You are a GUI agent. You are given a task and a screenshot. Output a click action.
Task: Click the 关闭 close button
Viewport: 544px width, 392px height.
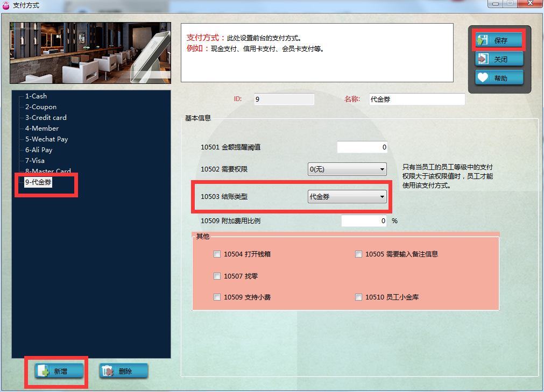pyautogui.click(x=499, y=59)
